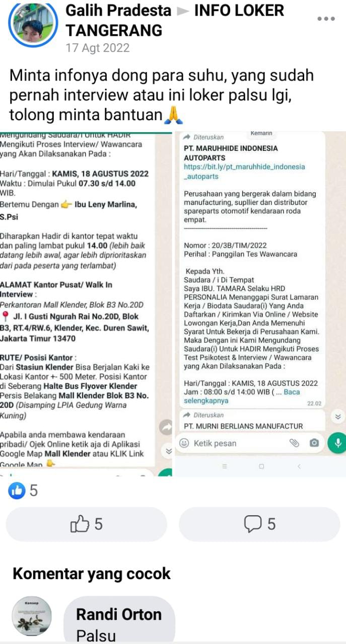Focus the Ketik pesan input field

coord(237,443)
